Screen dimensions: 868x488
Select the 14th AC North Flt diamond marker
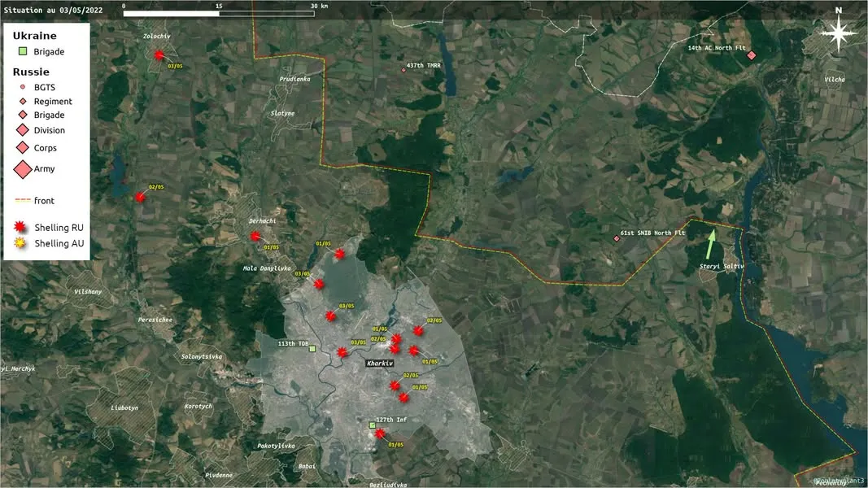tap(751, 55)
